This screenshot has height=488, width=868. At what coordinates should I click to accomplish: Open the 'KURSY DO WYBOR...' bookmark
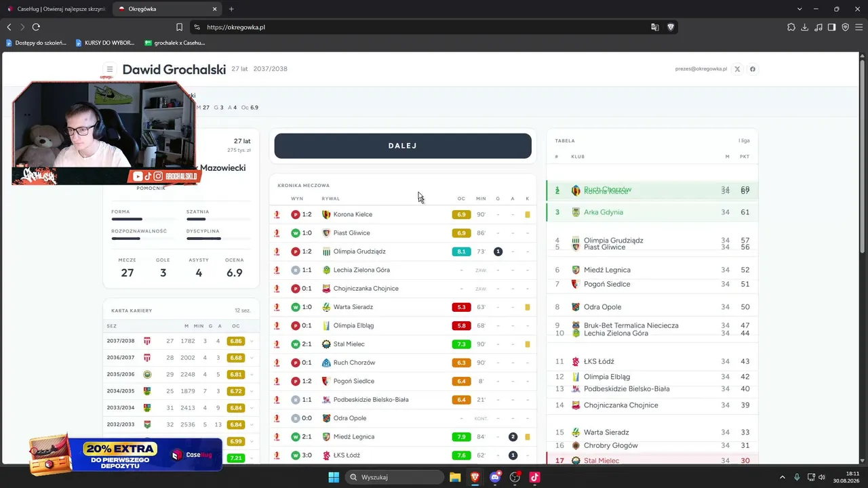(105, 43)
